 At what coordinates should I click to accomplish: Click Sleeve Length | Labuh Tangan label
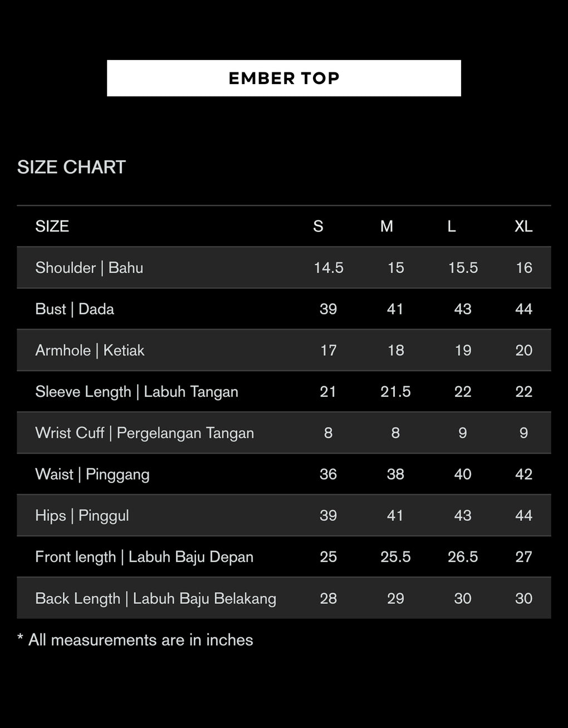coord(136,392)
